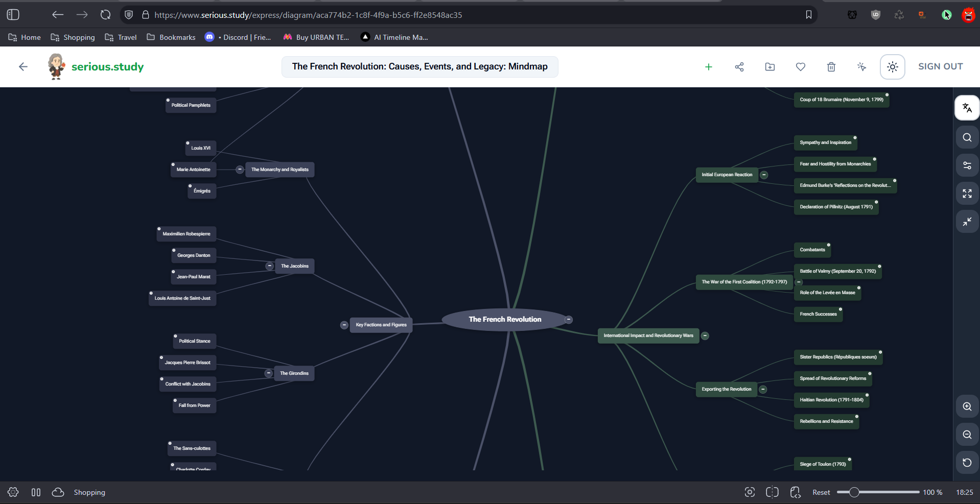Collapse the Jacobins branch with its minus control
Screen dimensions: 980x504
click(x=269, y=266)
